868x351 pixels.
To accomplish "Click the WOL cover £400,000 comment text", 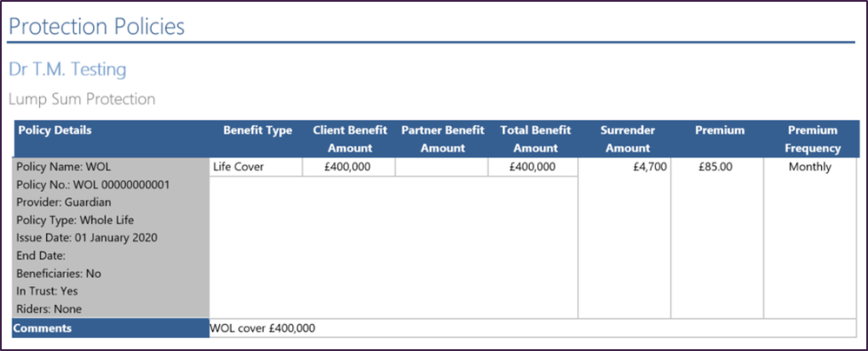I will (x=262, y=328).
